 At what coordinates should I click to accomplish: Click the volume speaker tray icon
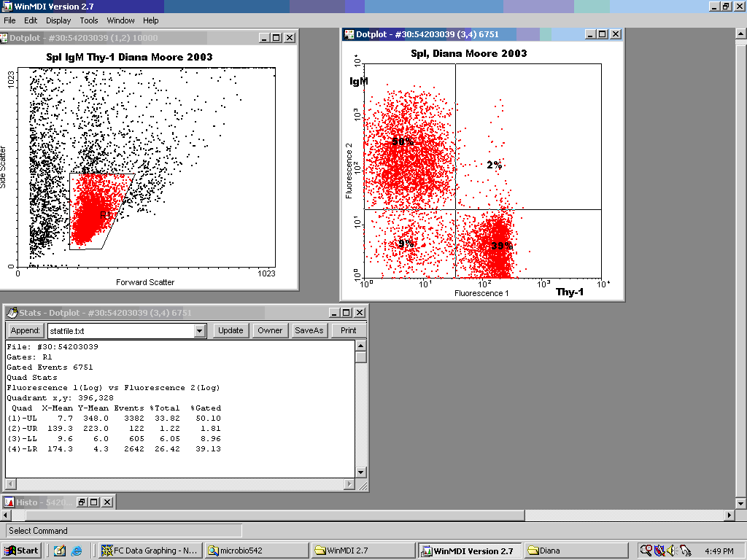coord(672,551)
